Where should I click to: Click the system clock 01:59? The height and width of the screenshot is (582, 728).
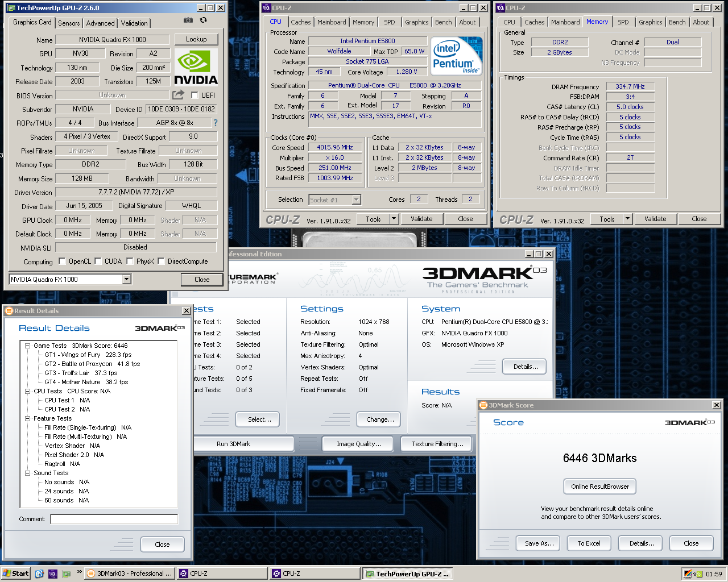click(x=714, y=574)
